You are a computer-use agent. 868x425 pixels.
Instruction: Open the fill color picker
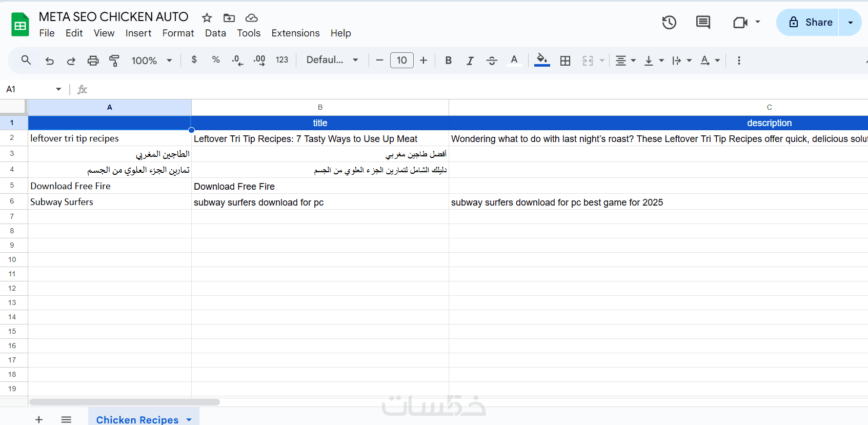pos(542,60)
